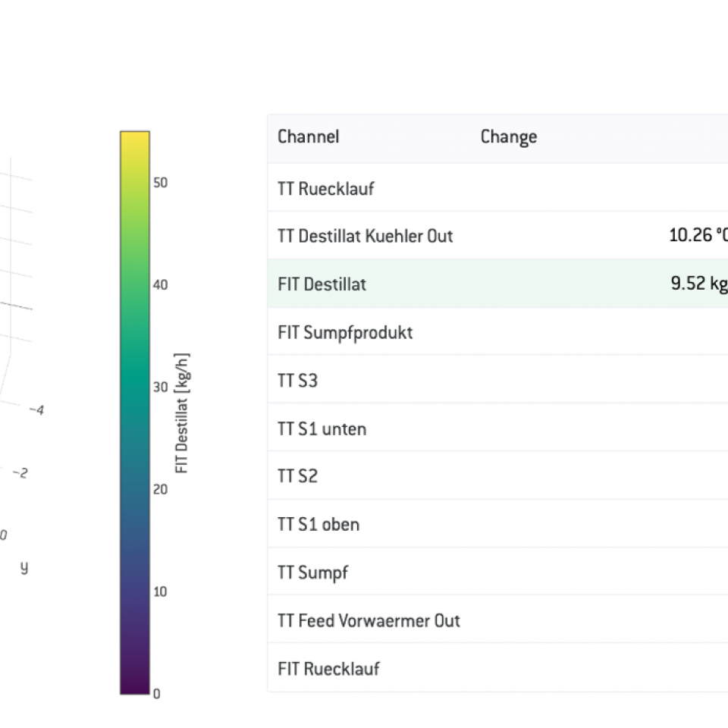Click the 10.26 °C change value
Image resolution: width=728 pixels, height=728 pixels.
click(x=698, y=235)
